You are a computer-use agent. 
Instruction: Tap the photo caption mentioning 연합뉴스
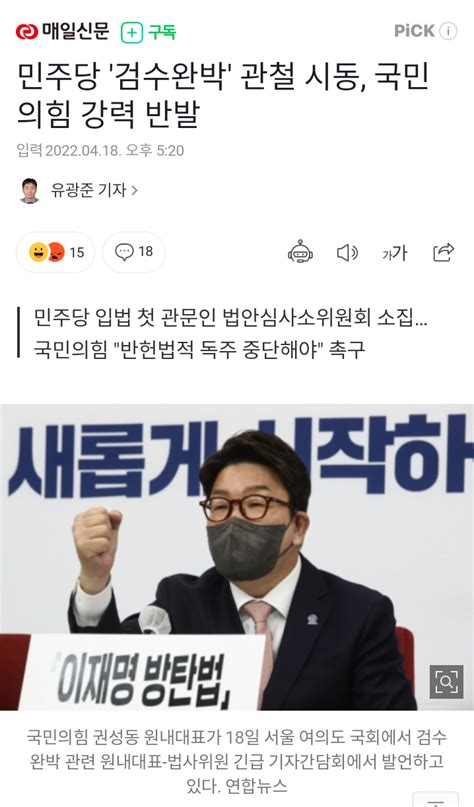[x=237, y=761]
